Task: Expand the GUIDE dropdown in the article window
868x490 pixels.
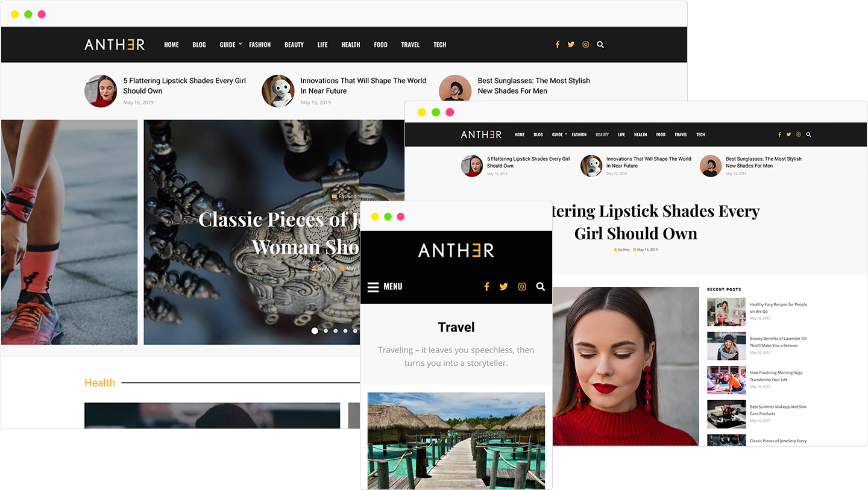Action: click(x=559, y=134)
